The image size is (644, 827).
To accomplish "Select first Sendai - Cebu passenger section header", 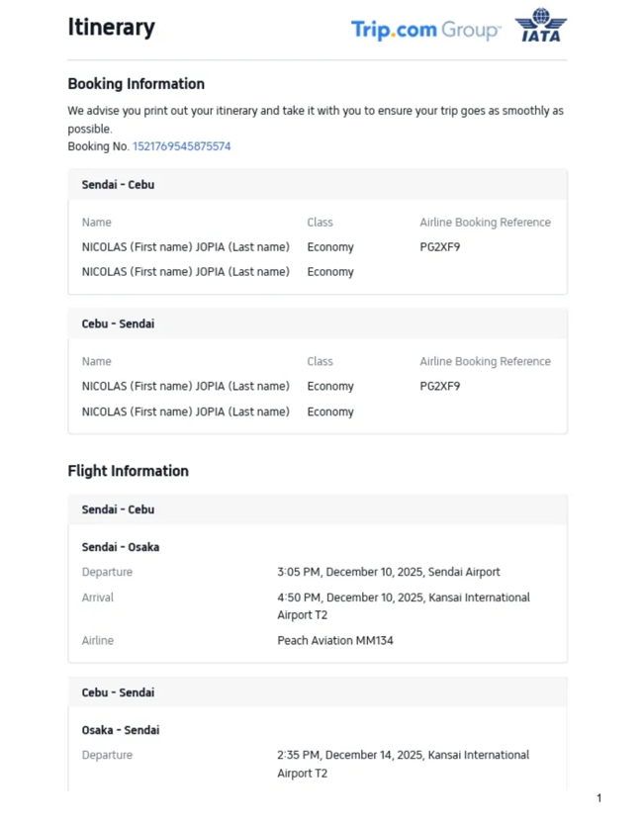I will pos(118,185).
